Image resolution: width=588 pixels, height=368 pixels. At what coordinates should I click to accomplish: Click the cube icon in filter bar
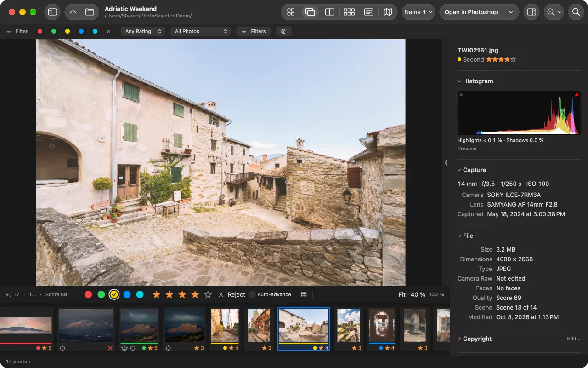[284, 31]
